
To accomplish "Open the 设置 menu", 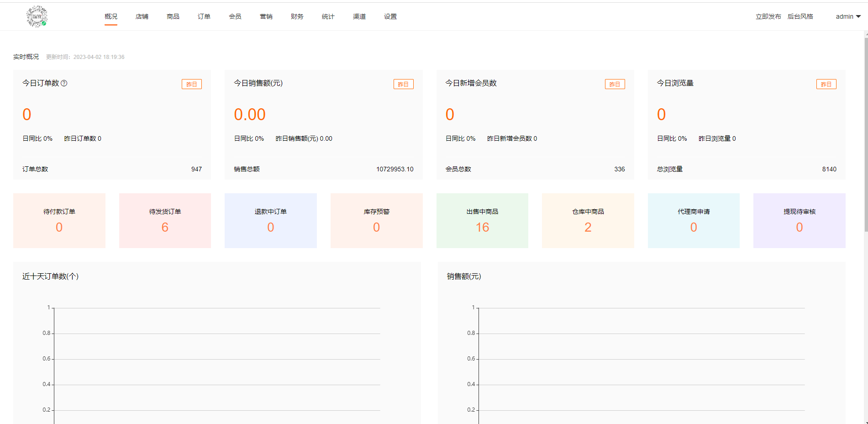I will coord(390,16).
